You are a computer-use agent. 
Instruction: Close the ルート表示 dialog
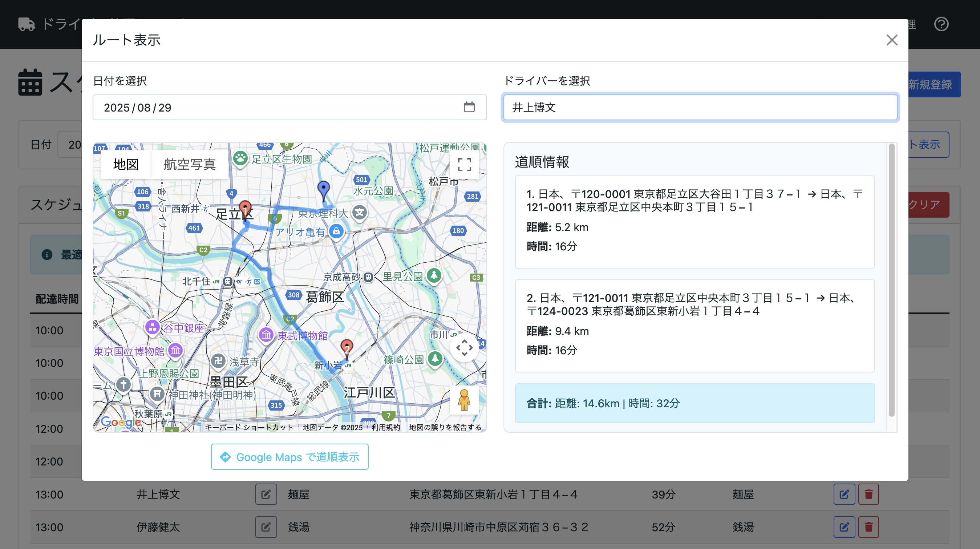point(892,40)
